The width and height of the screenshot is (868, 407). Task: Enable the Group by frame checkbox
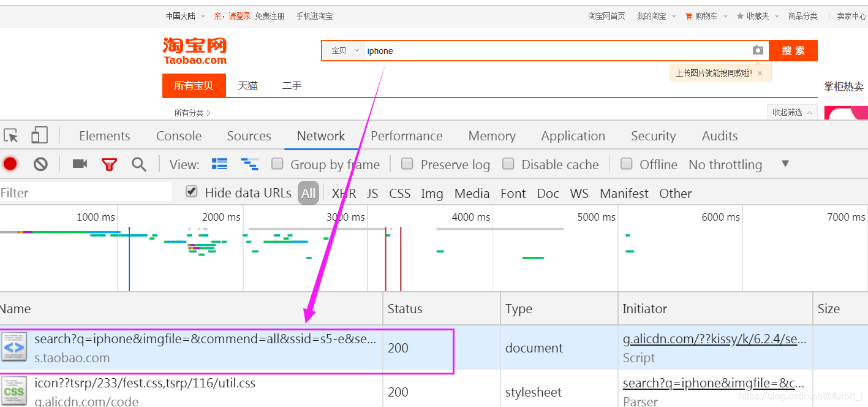pyautogui.click(x=277, y=164)
